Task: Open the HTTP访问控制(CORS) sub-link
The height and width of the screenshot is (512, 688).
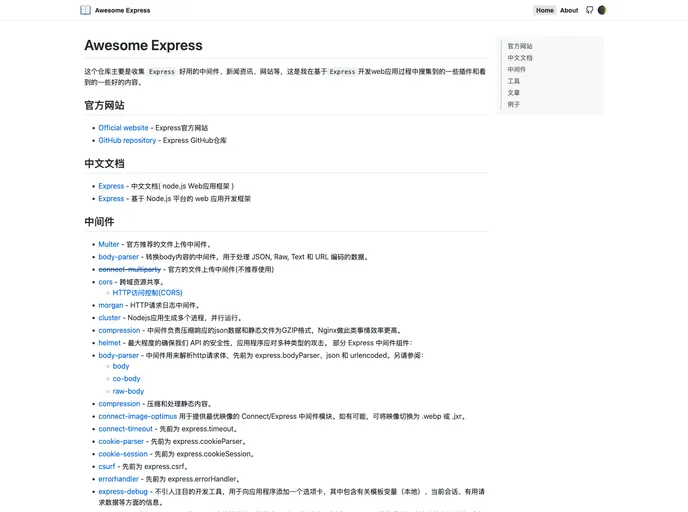Action: tap(147, 293)
